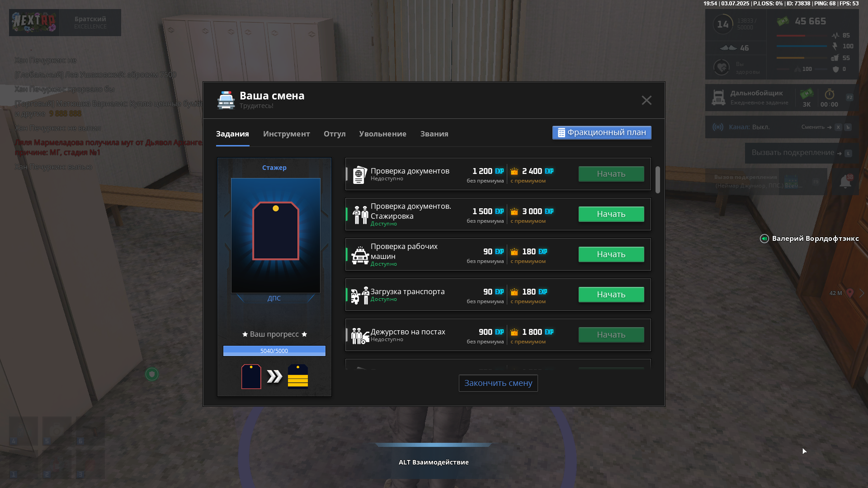Viewport: 868px width, 488px height.
Task: Click the Братский server name
Action: [90, 19]
